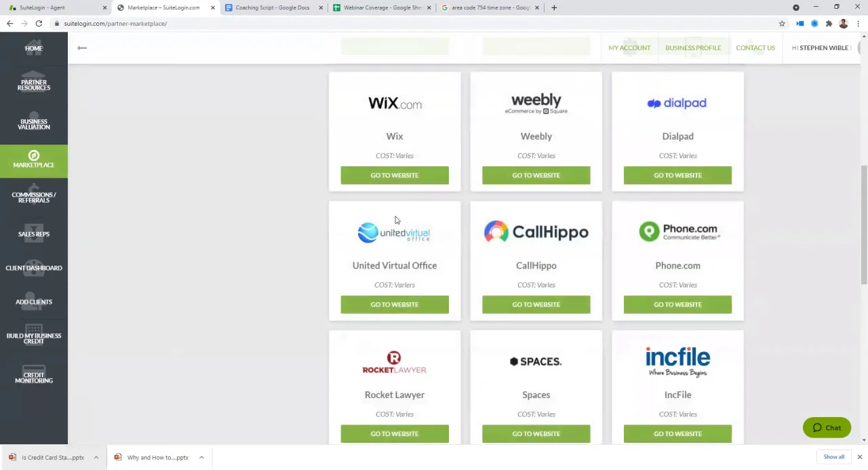Open Add Clients in the sidebar
Viewport: 868px width, 470px height.
click(x=34, y=302)
